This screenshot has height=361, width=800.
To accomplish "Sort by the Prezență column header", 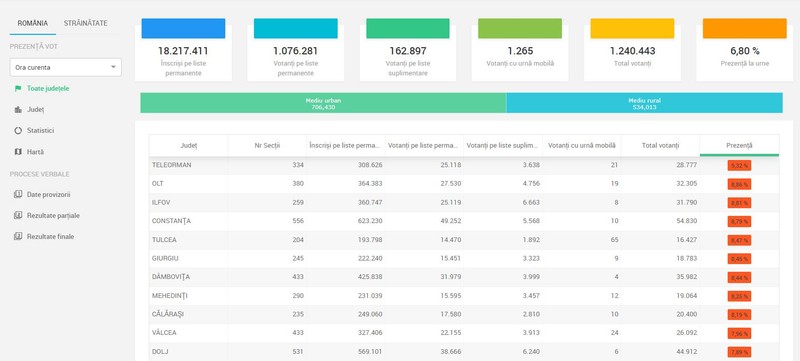I will point(739,145).
